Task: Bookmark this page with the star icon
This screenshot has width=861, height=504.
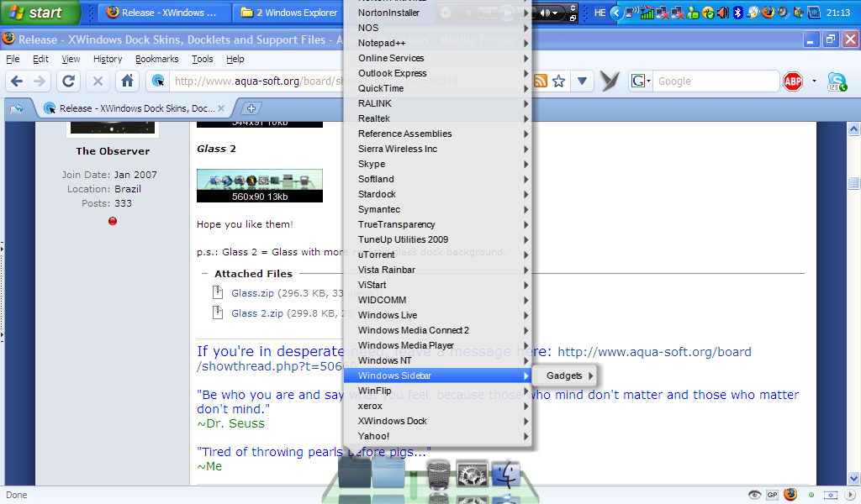Action: pos(558,81)
